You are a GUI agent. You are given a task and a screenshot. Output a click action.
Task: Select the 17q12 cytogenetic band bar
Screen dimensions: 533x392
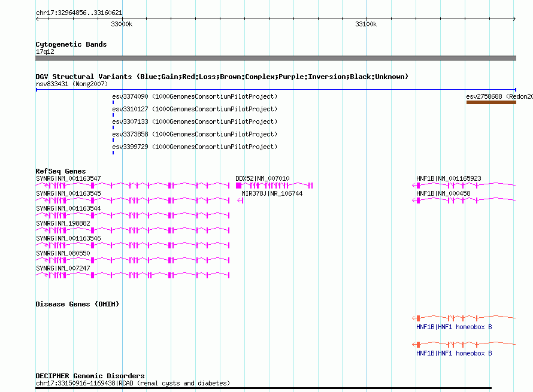[275, 58]
